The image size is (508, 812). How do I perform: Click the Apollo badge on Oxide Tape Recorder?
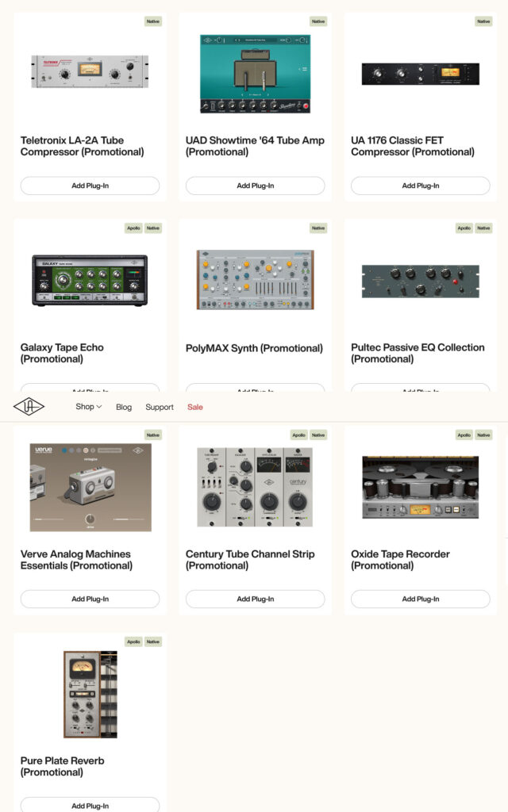464,435
